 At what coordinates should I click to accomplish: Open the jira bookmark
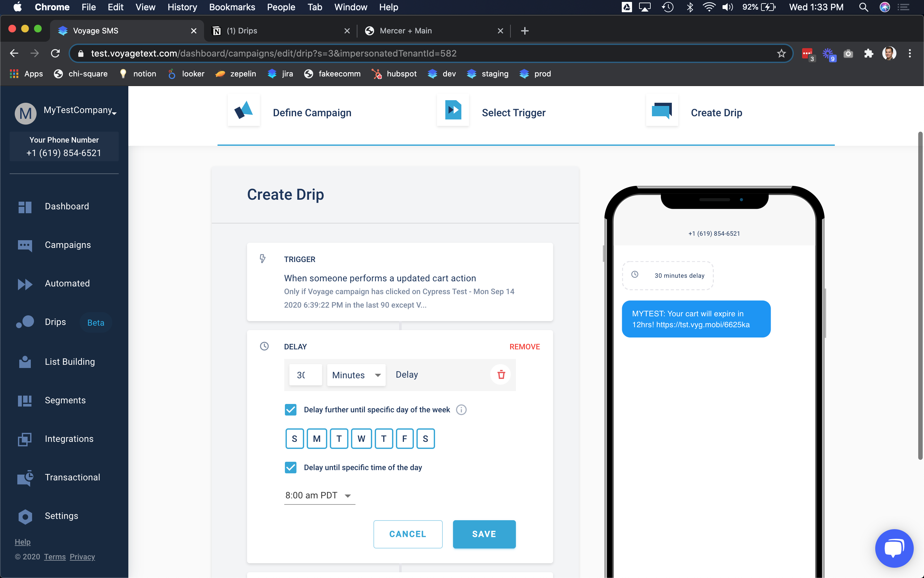pos(281,74)
